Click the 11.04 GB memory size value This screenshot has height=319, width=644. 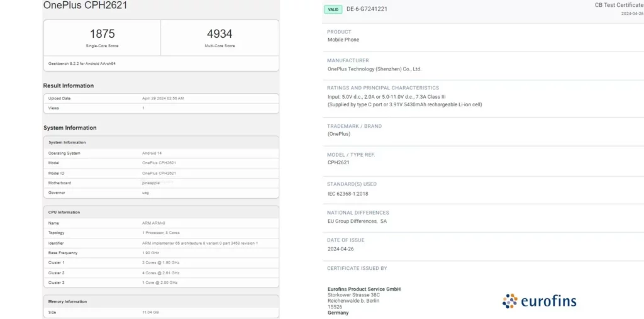(150, 313)
